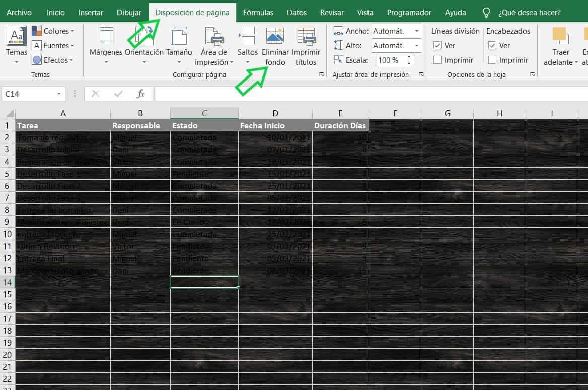The width and height of the screenshot is (588, 390).
Task: Toggle Ver under Encabezados
Action: click(x=492, y=45)
